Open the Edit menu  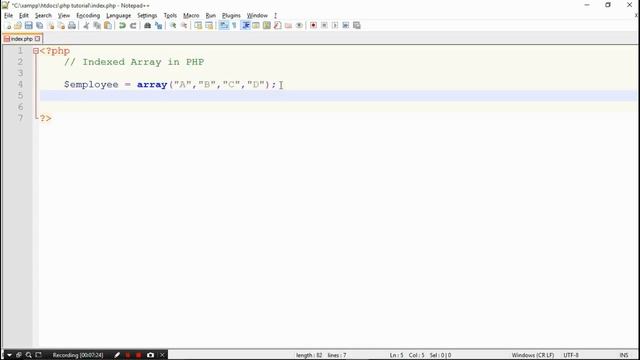24,16
